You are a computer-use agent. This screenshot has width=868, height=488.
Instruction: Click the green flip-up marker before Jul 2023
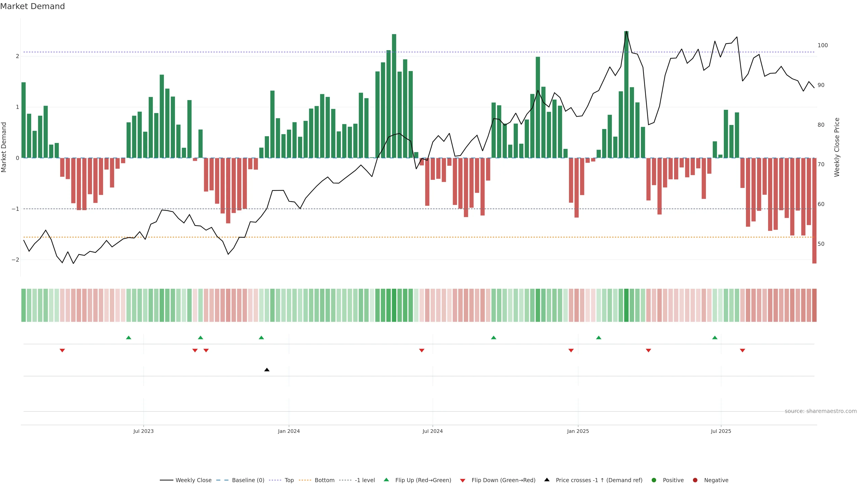128,338
